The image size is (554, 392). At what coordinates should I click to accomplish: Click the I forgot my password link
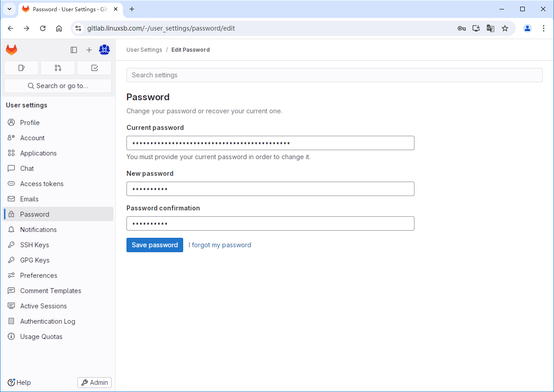220,245
